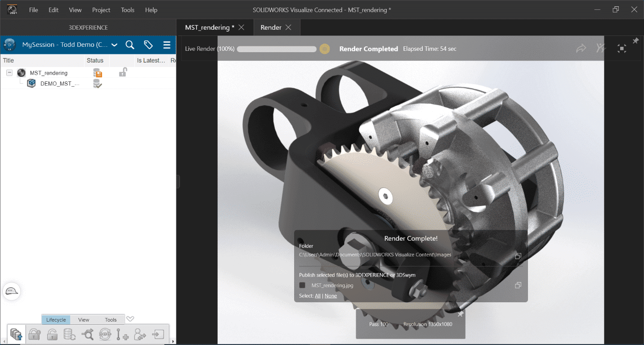Check the MST_rendering.jpg publish checkbox
Image resolution: width=644 pixels, height=345 pixels.
[302, 285]
